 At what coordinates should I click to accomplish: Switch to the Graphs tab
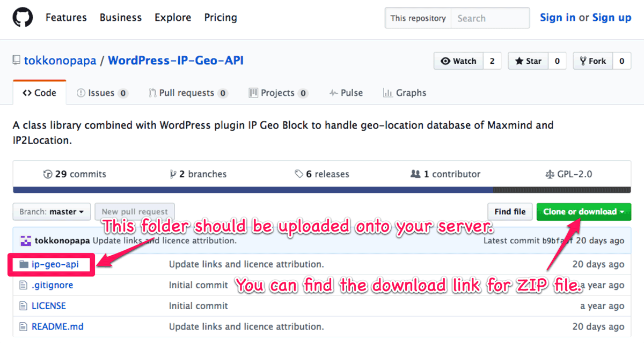[x=405, y=93]
